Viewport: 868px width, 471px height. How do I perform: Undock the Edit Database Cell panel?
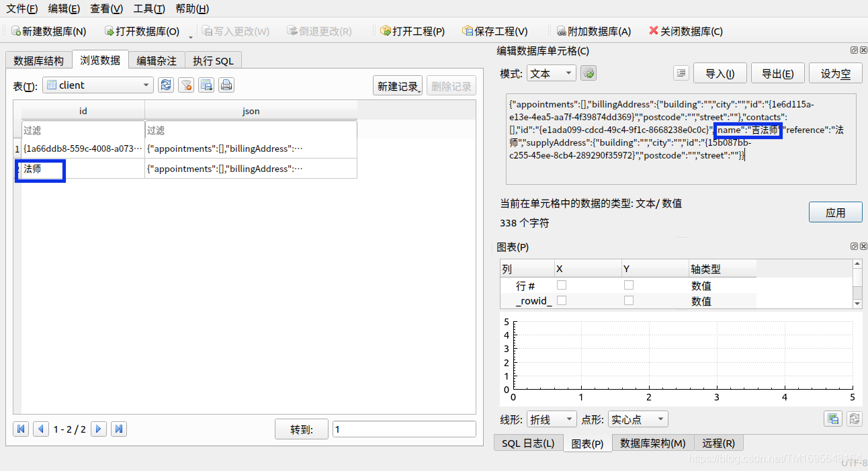[x=854, y=50]
